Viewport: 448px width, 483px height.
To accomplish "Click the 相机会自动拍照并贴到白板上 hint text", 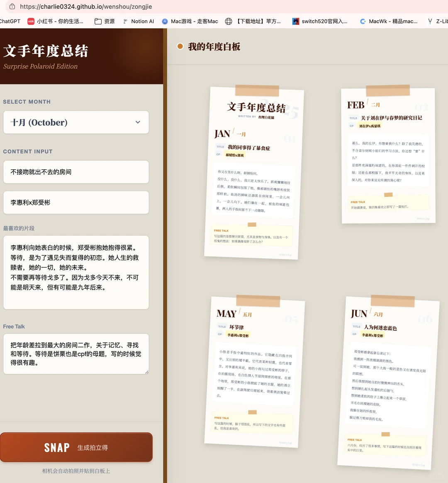I will [76, 471].
